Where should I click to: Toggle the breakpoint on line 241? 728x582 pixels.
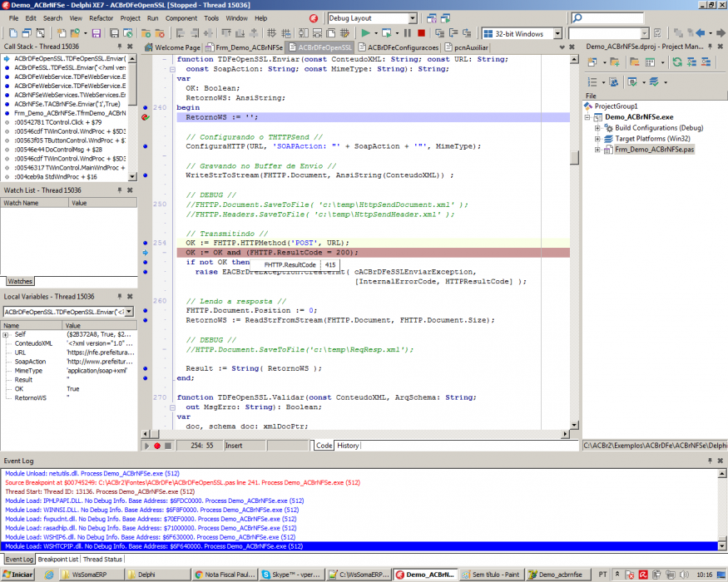point(146,117)
